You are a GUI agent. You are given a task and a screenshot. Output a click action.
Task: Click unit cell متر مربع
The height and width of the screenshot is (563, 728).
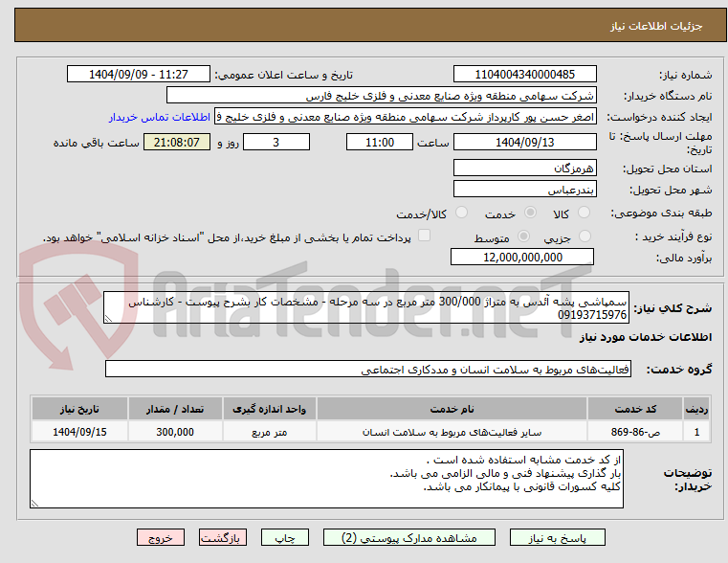click(269, 432)
